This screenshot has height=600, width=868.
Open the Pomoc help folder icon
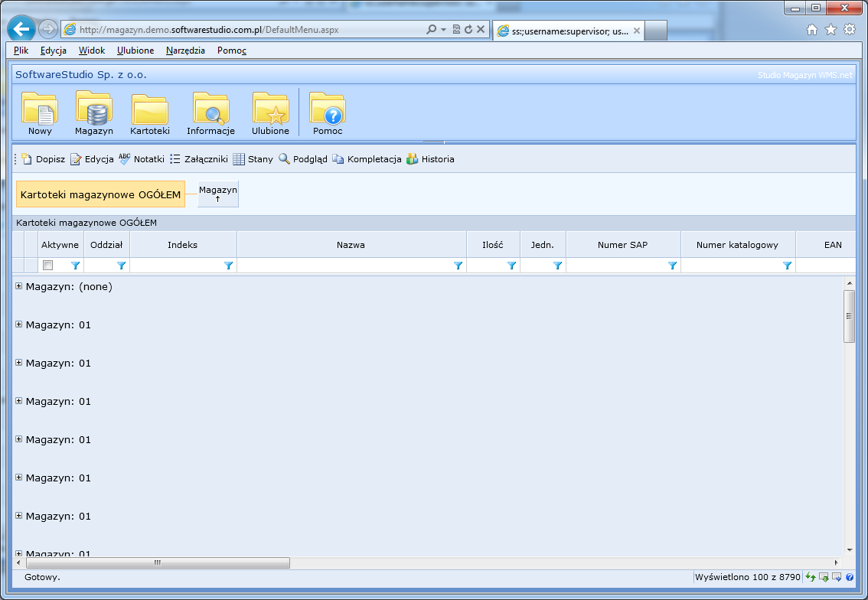tap(328, 109)
